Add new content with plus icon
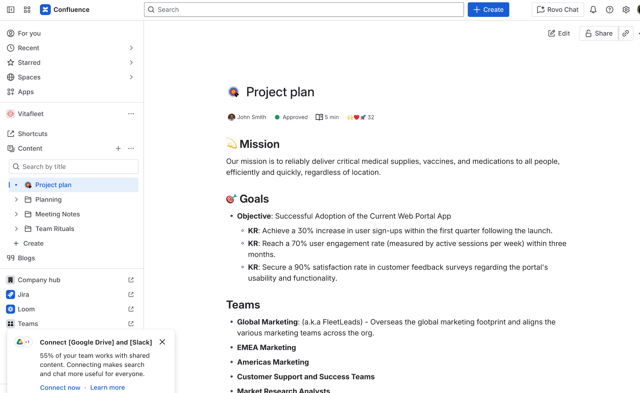Screen dimensions: 640x393 click(118, 149)
